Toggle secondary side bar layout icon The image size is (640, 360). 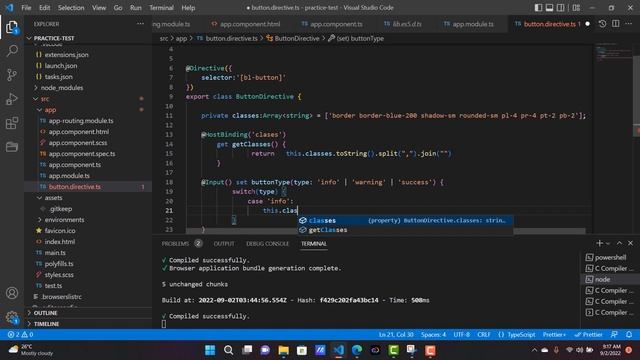[561, 8]
